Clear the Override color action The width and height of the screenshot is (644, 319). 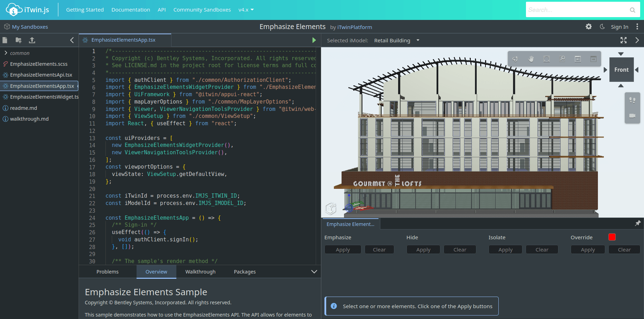pyautogui.click(x=624, y=249)
